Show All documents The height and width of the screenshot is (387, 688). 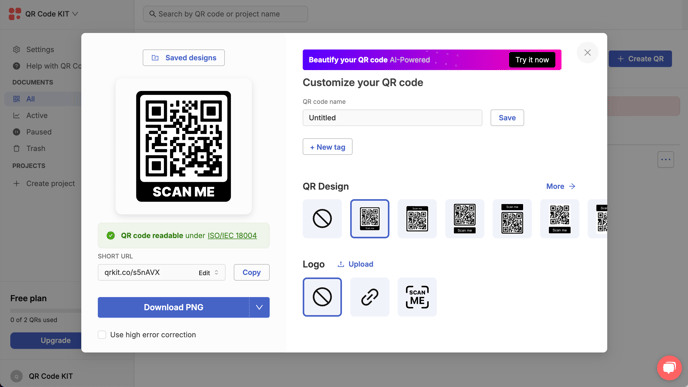[43, 99]
